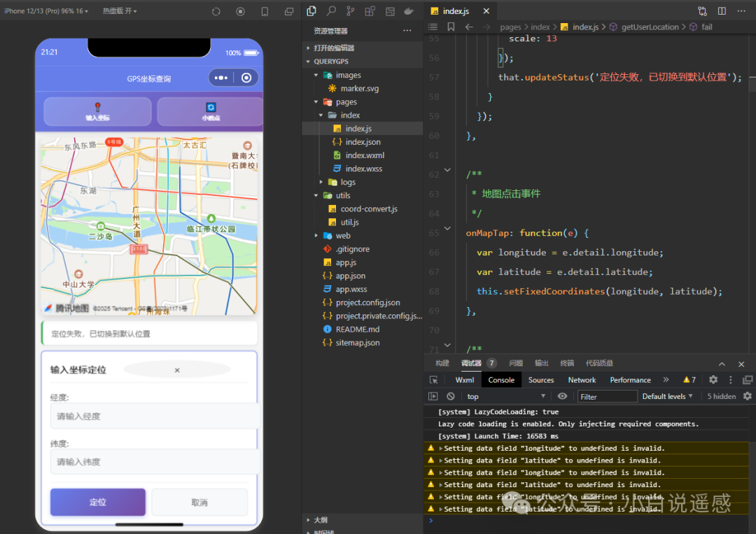Click the 定位 locate button in simulator
756x534 pixels.
tap(98, 503)
